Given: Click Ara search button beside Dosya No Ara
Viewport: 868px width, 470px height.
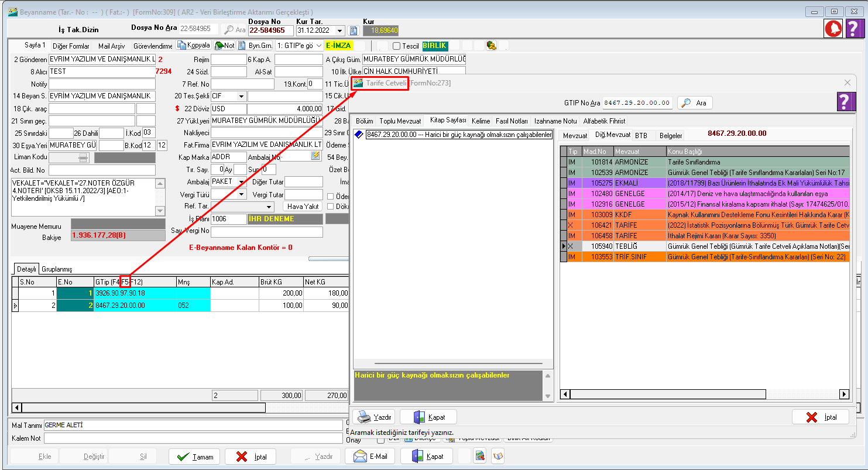Looking at the screenshot, I should coord(234,30).
